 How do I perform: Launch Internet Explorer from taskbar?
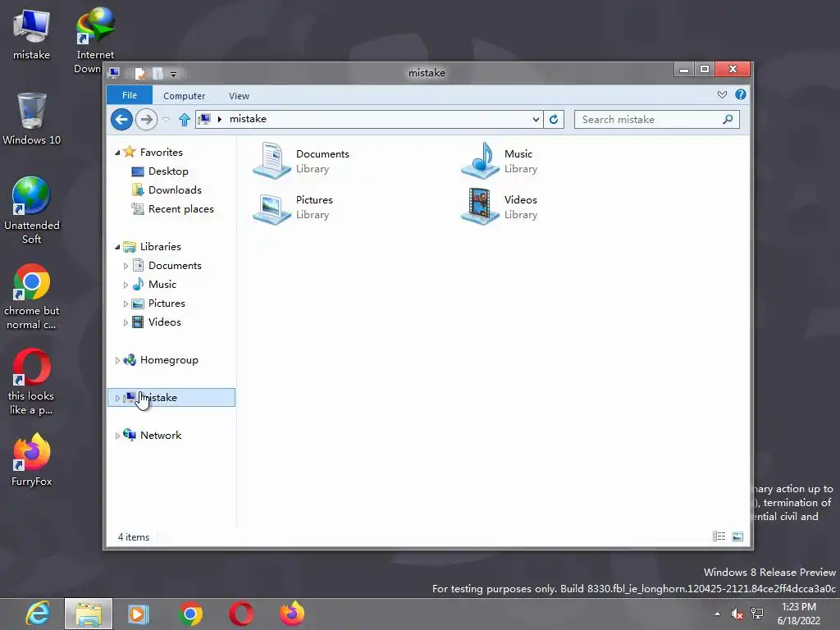[x=38, y=614]
